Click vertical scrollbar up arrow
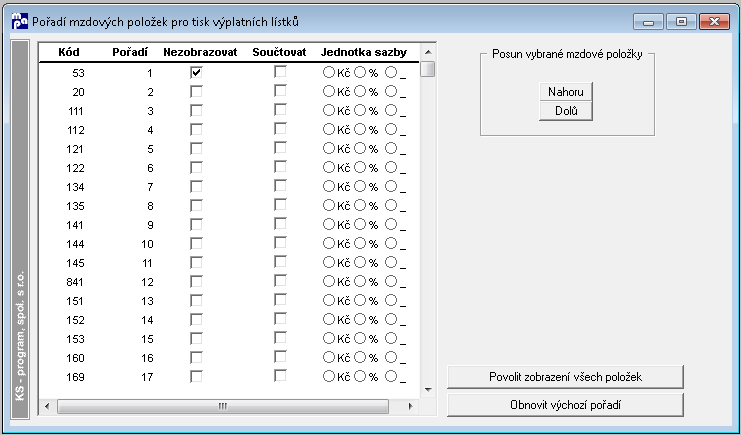 pyautogui.click(x=428, y=52)
